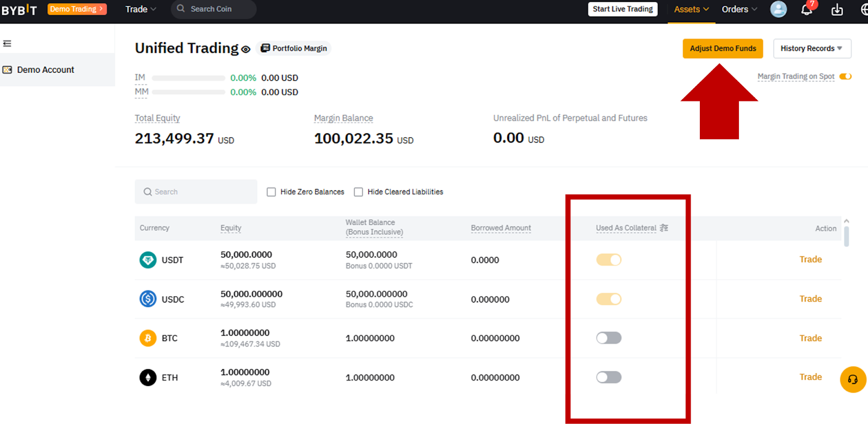Click Margin Balance label
868x424 pixels.
point(343,118)
